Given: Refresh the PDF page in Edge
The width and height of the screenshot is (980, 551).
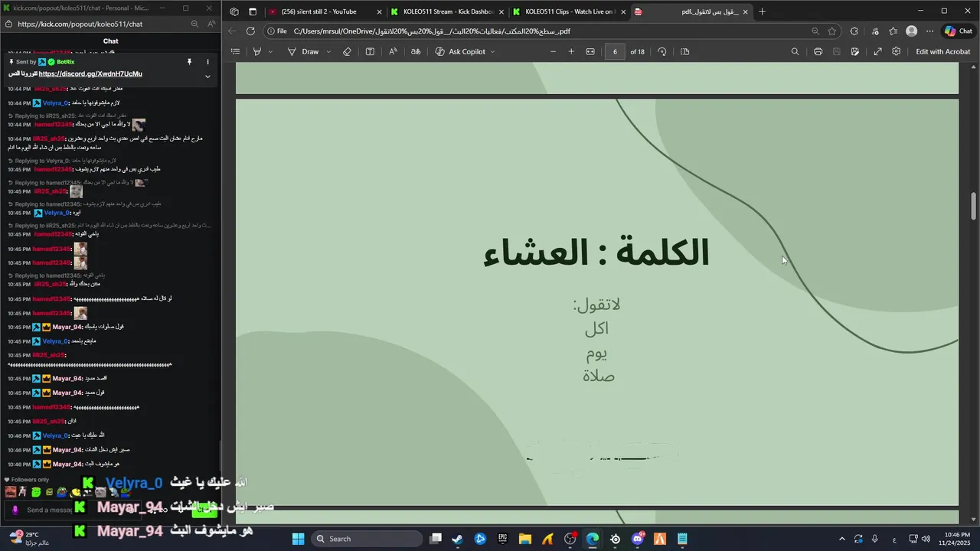Looking at the screenshot, I should click(250, 31).
